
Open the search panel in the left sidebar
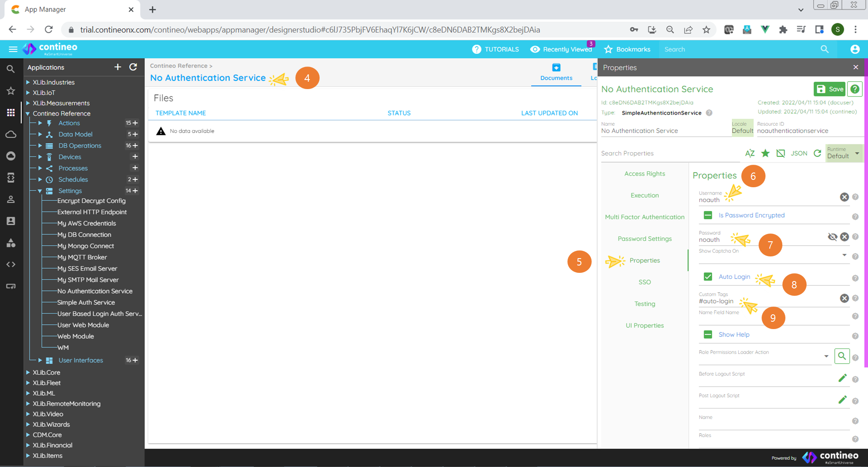click(11, 69)
